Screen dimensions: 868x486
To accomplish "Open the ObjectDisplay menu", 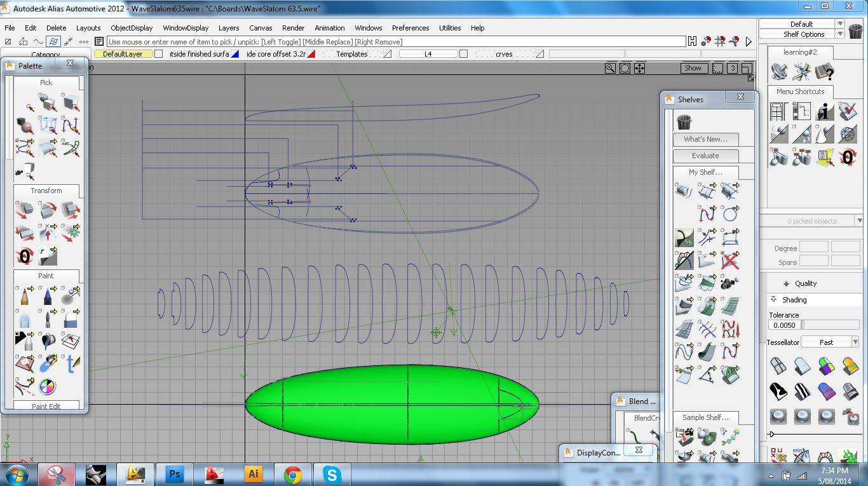I will (x=132, y=28).
